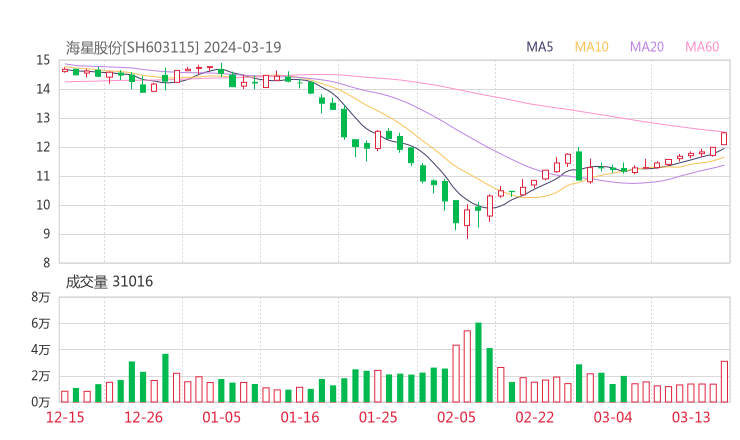Click the volume axis label 8万
This screenshot has height=440, width=740.
(41, 297)
